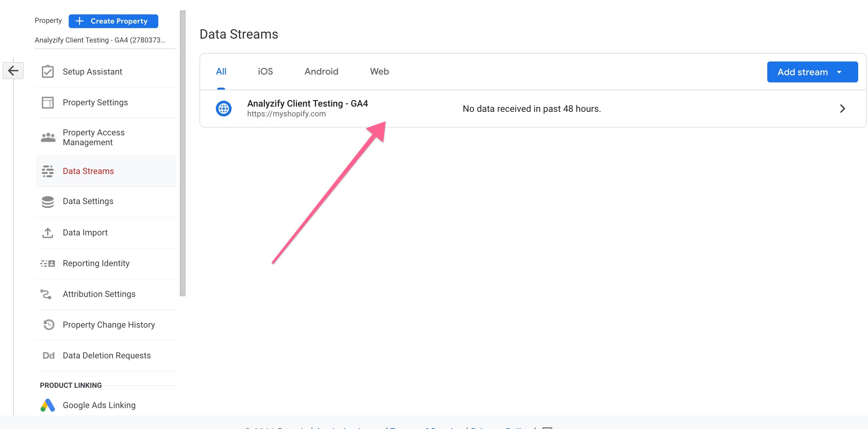The height and width of the screenshot is (429, 868).
Task: Click the Setup Assistant checklist icon
Action: pos(47,71)
